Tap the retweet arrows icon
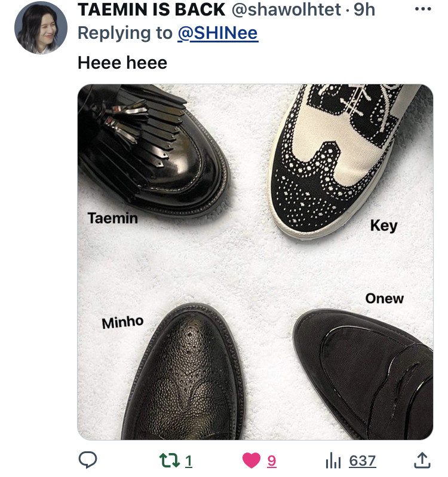This screenshot has width=448, height=477. tap(170, 460)
